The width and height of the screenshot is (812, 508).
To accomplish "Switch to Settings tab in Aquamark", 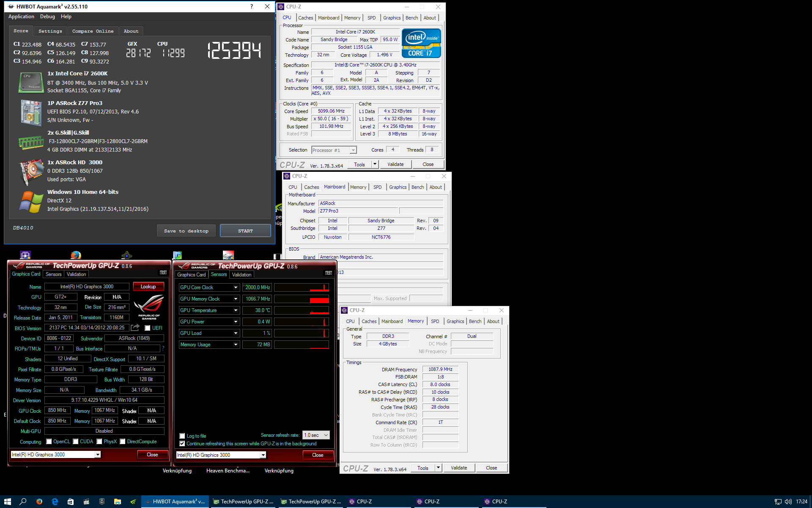I will point(50,31).
